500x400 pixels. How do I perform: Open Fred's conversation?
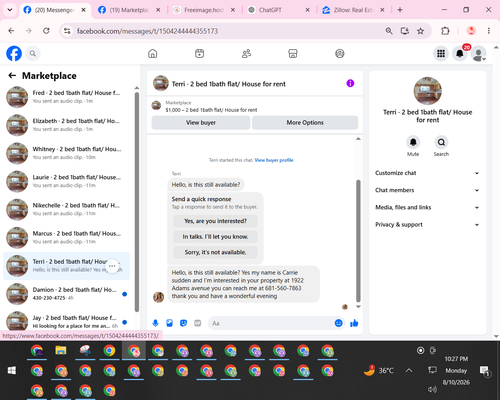67,97
